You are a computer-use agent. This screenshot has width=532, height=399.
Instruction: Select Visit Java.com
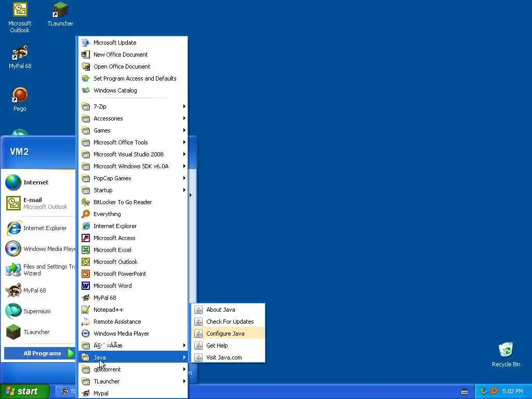pyautogui.click(x=228, y=357)
